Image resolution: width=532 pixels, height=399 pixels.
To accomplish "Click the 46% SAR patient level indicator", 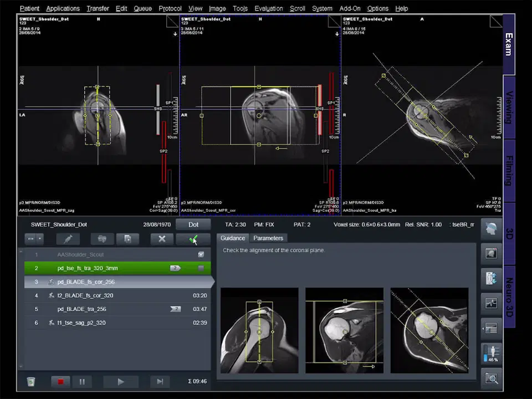I will (491, 354).
